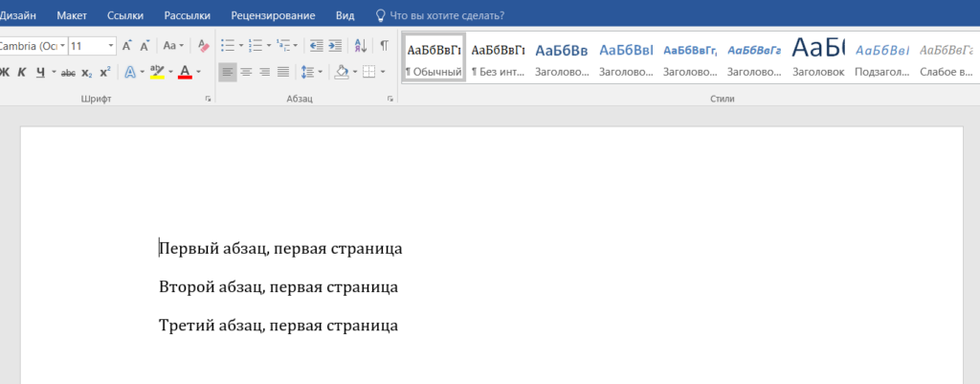
Task: Open the font name dropdown
Action: (x=62, y=46)
